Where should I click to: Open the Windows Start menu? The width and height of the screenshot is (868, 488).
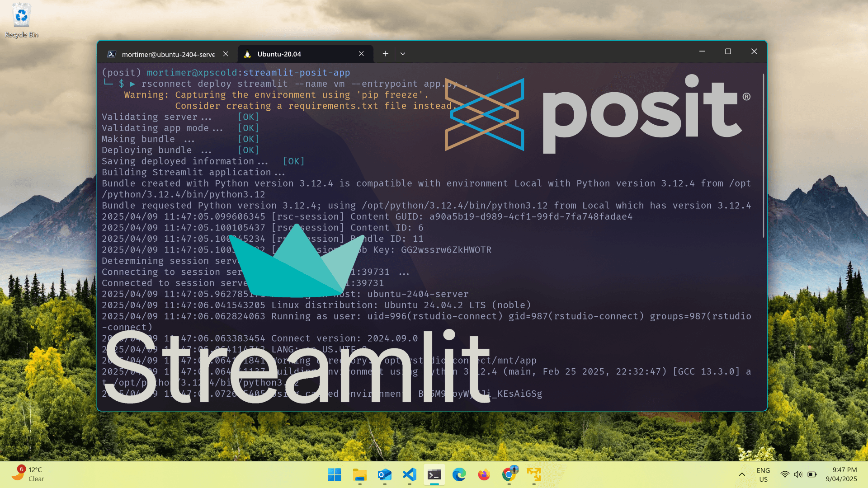click(335, 475)
